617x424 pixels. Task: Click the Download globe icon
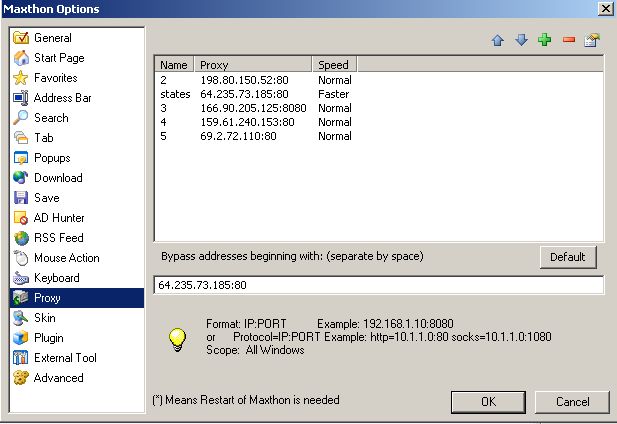coord(21,178)
